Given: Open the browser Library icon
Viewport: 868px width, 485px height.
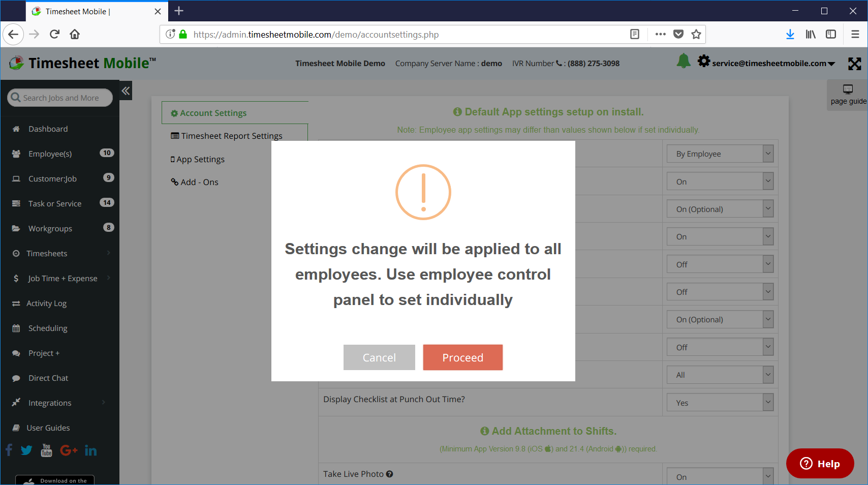Looking at the screenshot, I should coord(811,34).
